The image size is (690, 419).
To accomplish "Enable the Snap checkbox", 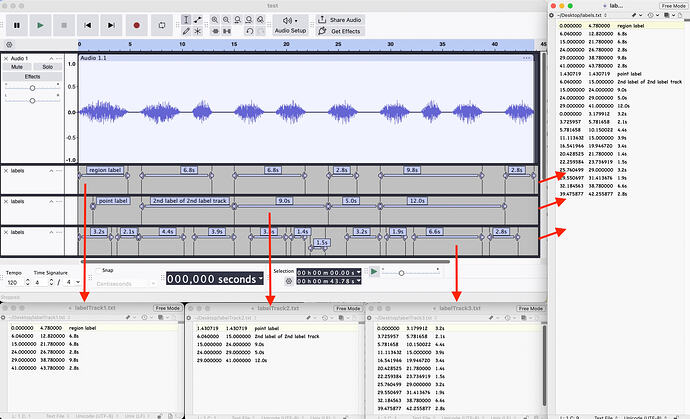I will pyautogui.click(x=98, y=270).
